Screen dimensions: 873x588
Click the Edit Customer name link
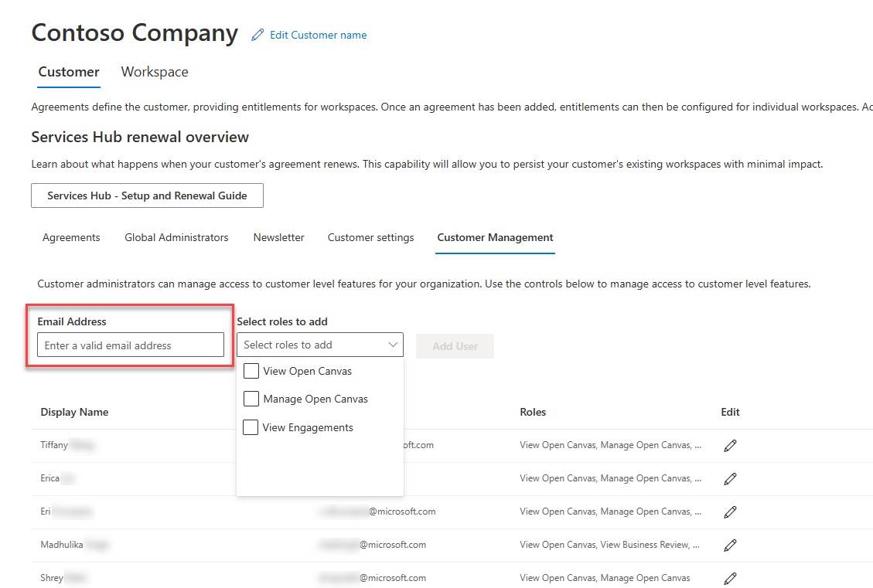(318, 35)
